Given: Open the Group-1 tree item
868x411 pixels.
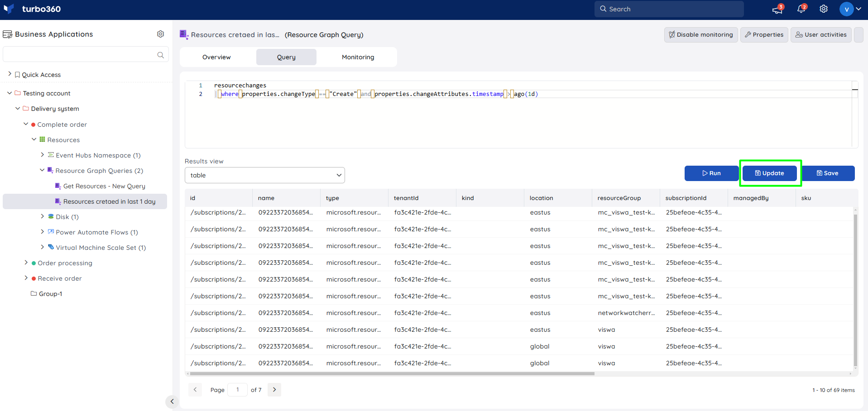Looking at the screenshot, I should (x=50, y=294).
